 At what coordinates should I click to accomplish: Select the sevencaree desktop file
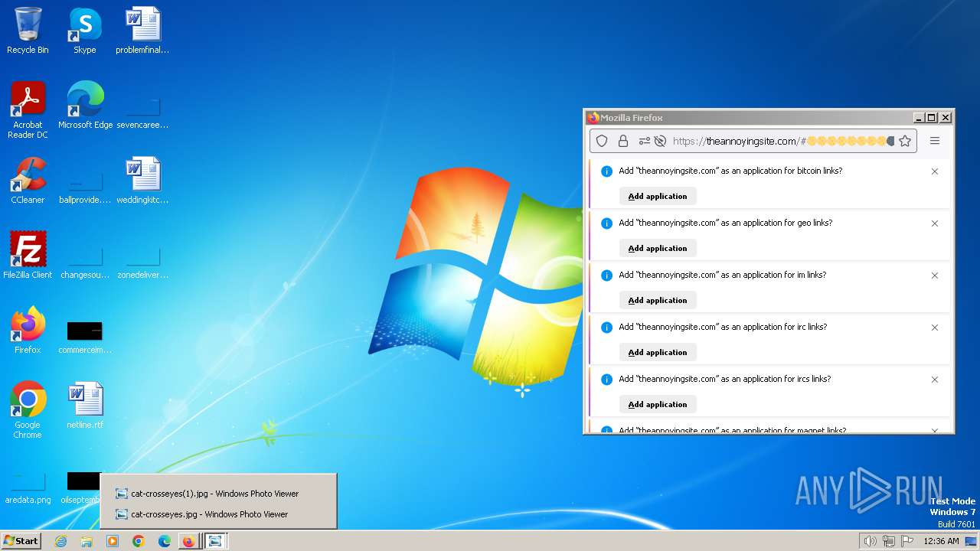tap(142, 113)
